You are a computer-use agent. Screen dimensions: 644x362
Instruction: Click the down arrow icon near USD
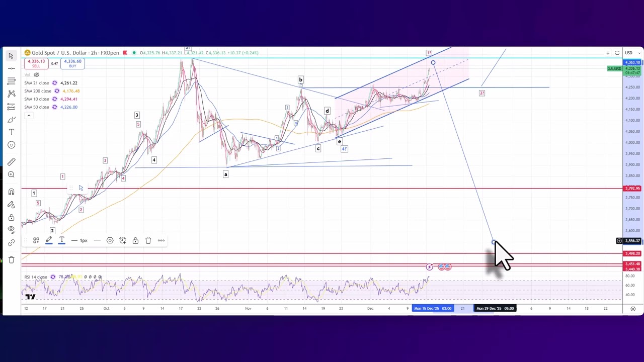click(x=608, y=53)
